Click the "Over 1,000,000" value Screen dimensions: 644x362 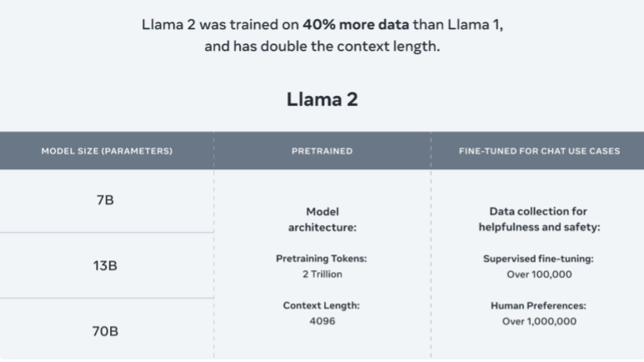(537, 321)
